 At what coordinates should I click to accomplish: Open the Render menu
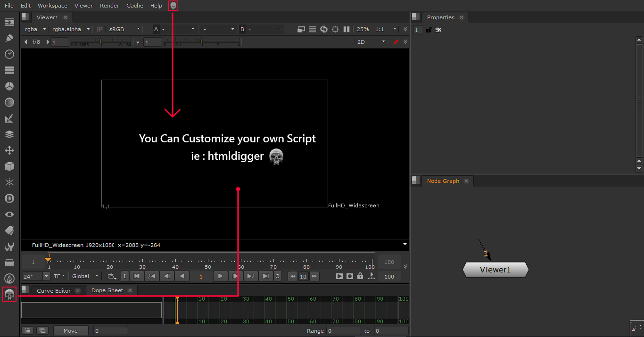click(x=109, y=6)
